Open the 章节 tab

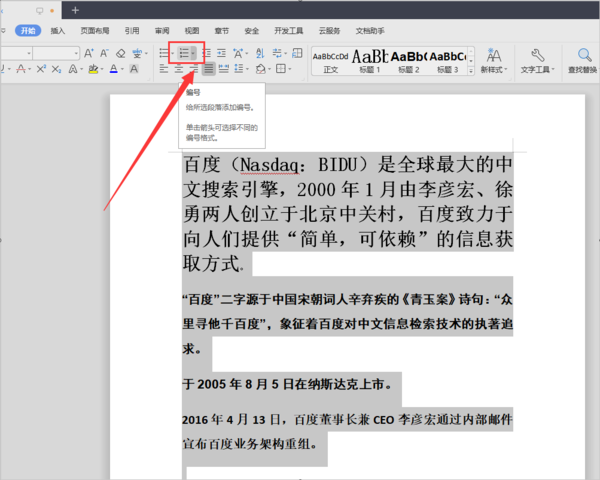[x=222, y=31]
